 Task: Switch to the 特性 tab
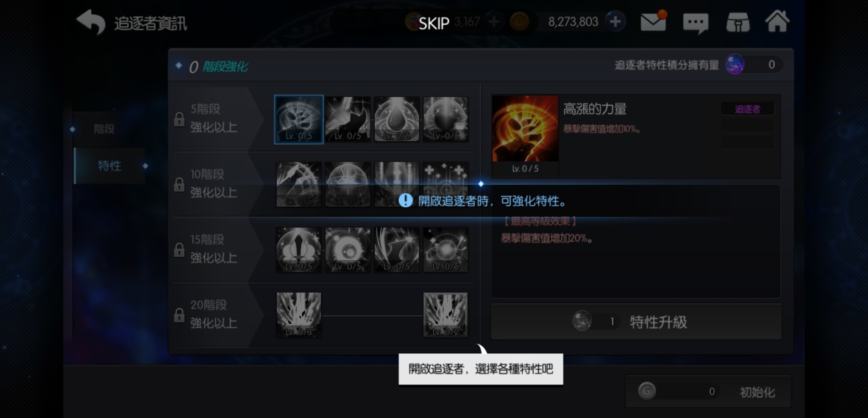[109, 166]
